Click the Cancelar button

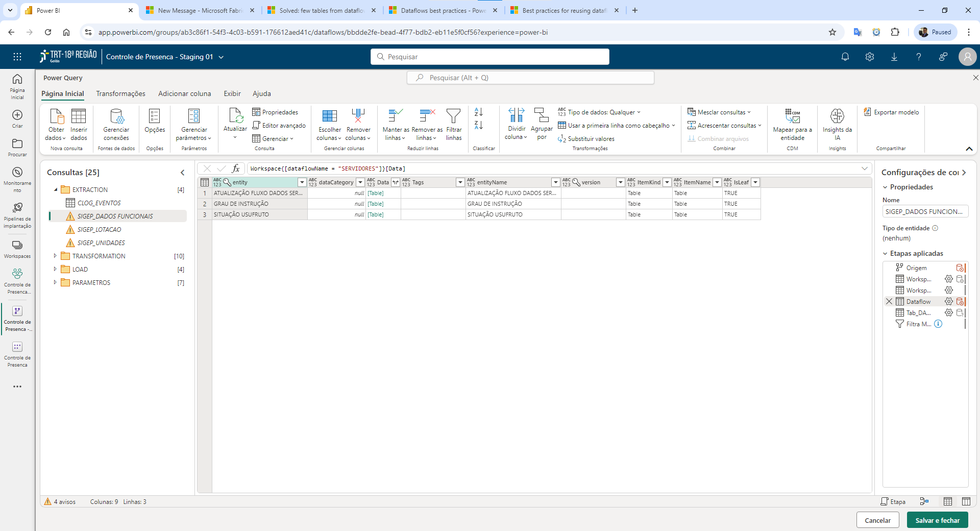click(877, 520)
